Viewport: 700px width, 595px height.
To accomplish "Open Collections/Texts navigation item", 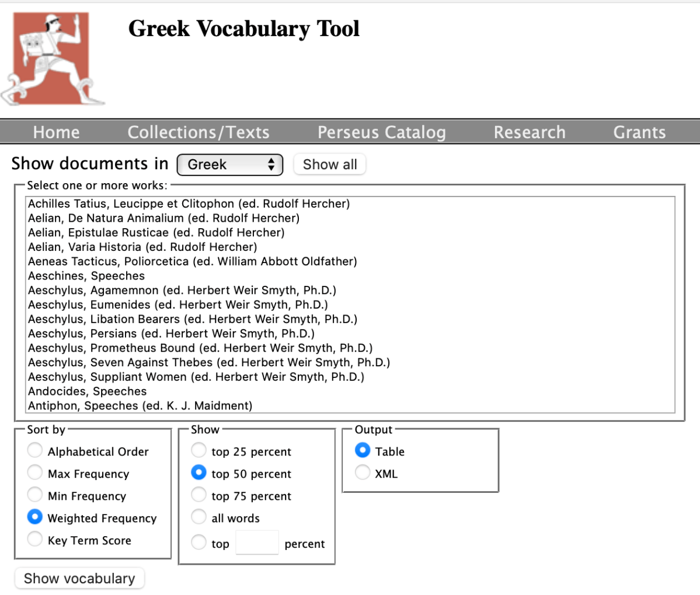I will click(x=198, y=132).
